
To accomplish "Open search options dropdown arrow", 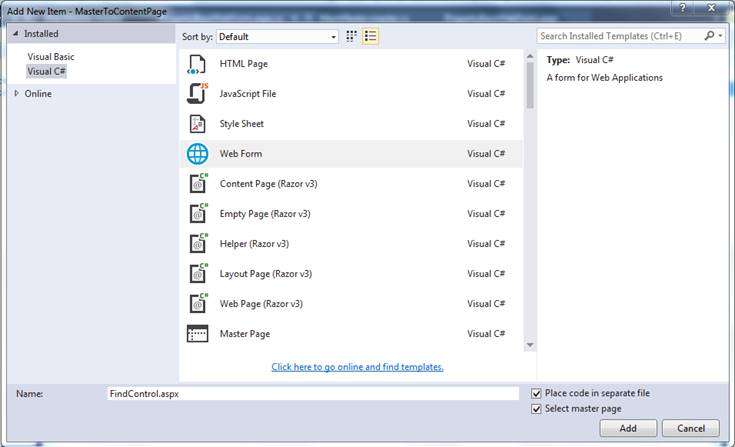I will [720, 36].
